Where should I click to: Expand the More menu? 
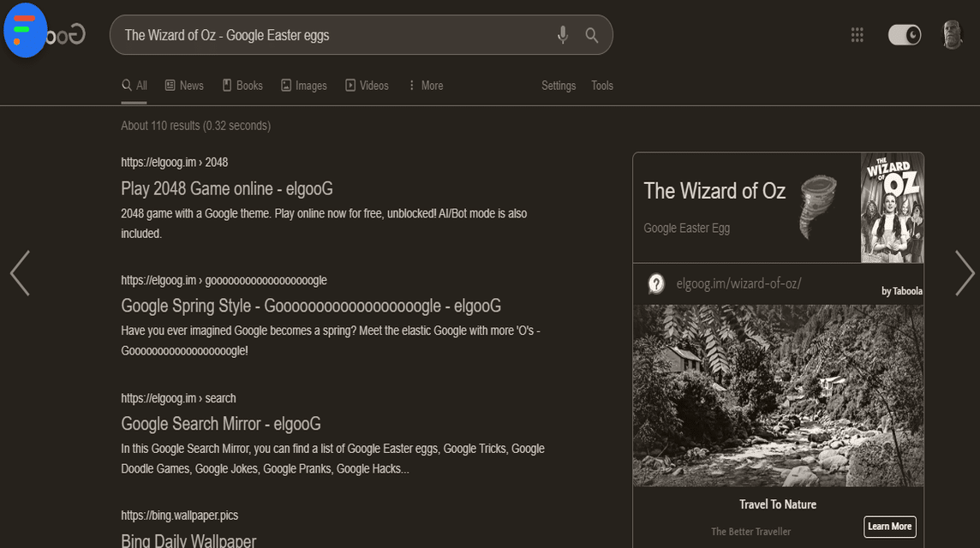click(x=426, y=86)
